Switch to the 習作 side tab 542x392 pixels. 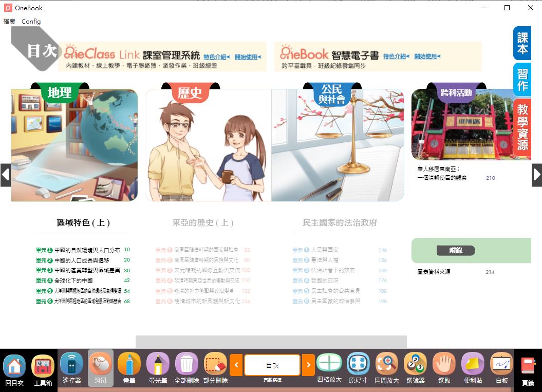522,80
